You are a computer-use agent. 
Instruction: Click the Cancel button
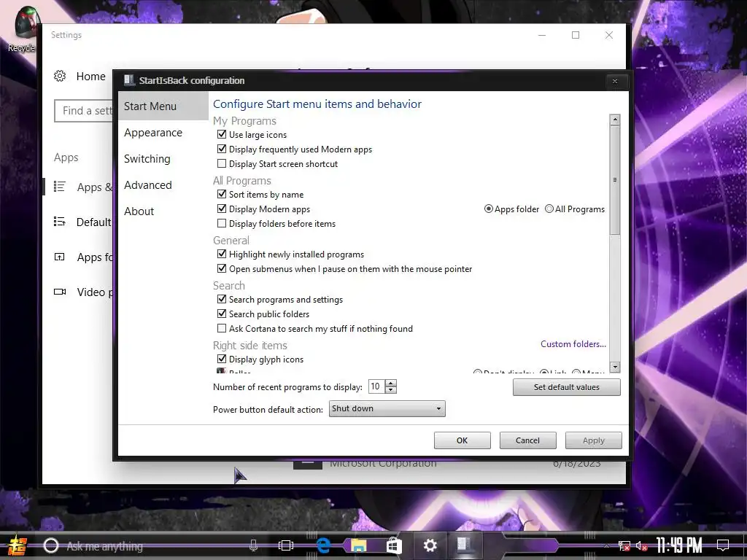pos(527,440)
